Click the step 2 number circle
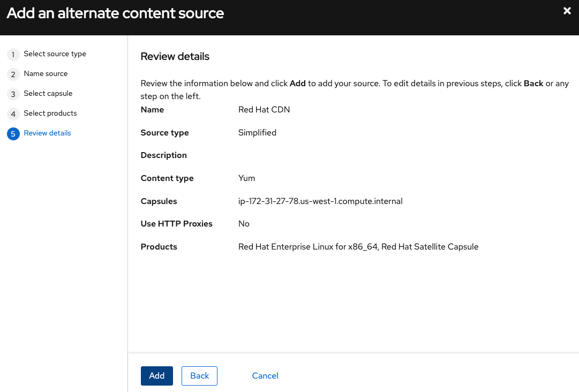 click(13, 74)
